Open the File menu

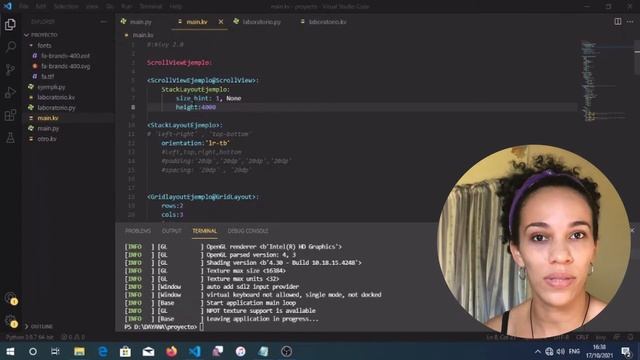[x=24, y=7]
